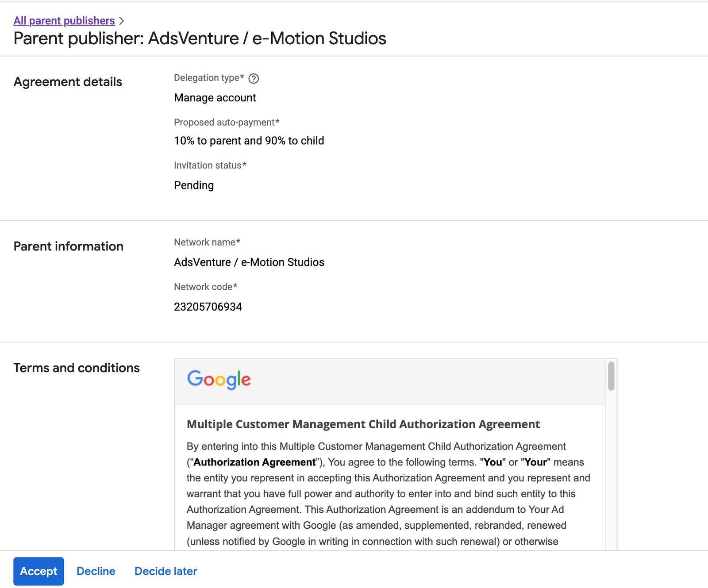708x588 pixels.
Task: Click the Multiple Customer Management Child Authorization Agreement heading
Action: coord(363,424)
